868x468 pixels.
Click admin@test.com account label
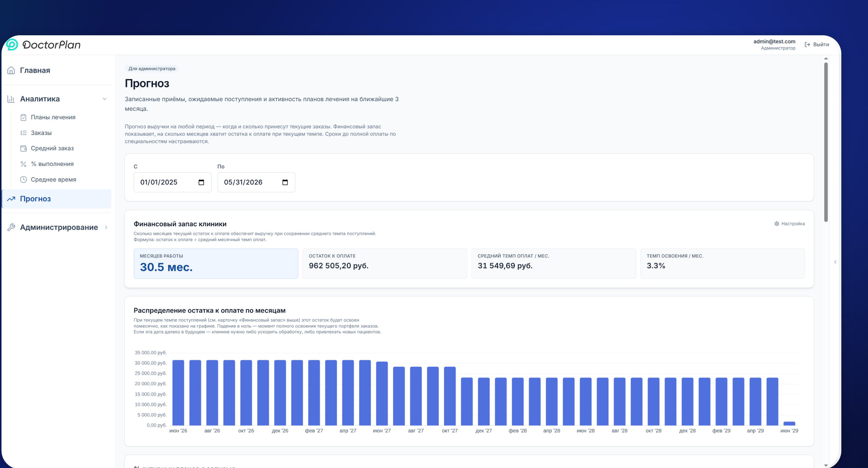[774, 41]
